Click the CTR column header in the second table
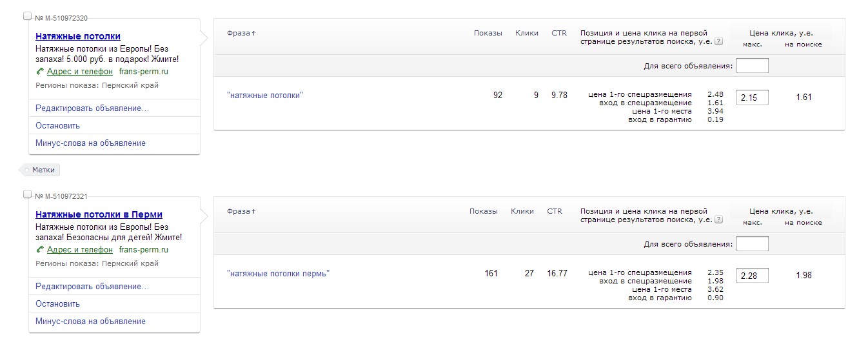The width and height of the screenshot is (868, 337). point(555,211)
